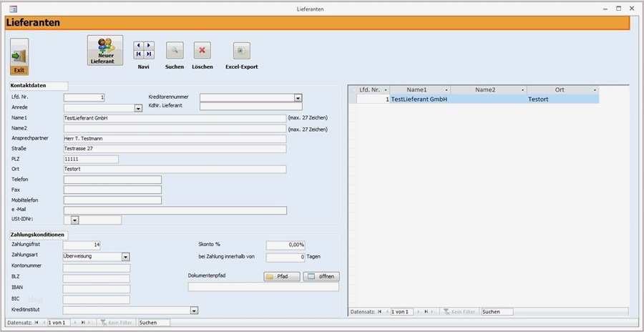Click the BIC field
The image size is (644, 332).
97,300
